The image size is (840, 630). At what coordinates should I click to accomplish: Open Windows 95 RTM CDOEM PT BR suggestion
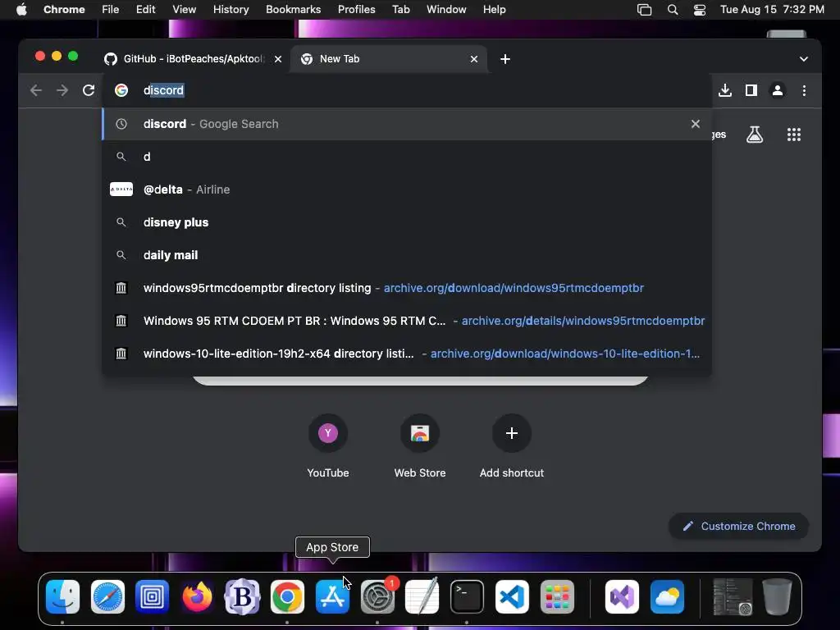click(407, 321)
